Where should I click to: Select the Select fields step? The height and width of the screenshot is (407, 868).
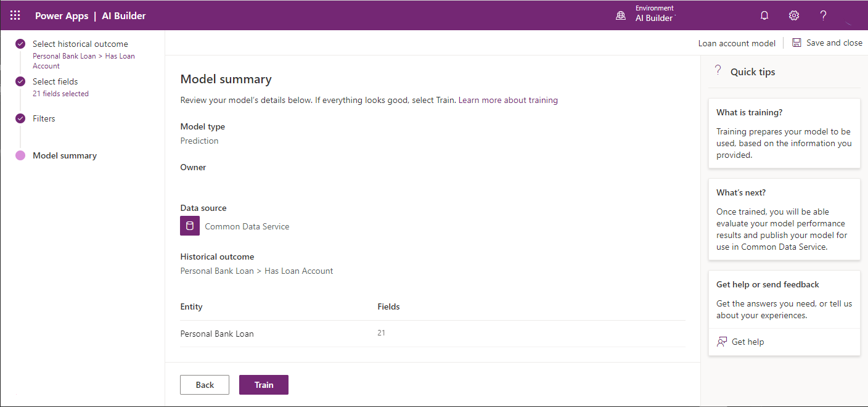coord(55,81)
